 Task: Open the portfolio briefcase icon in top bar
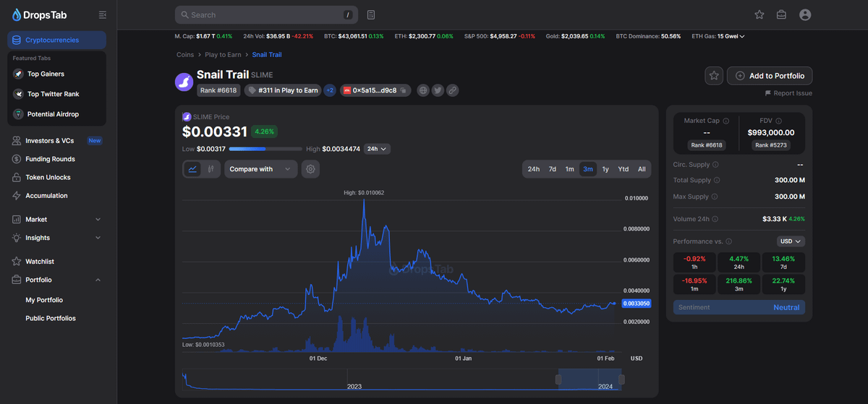(x=782, y=14)
